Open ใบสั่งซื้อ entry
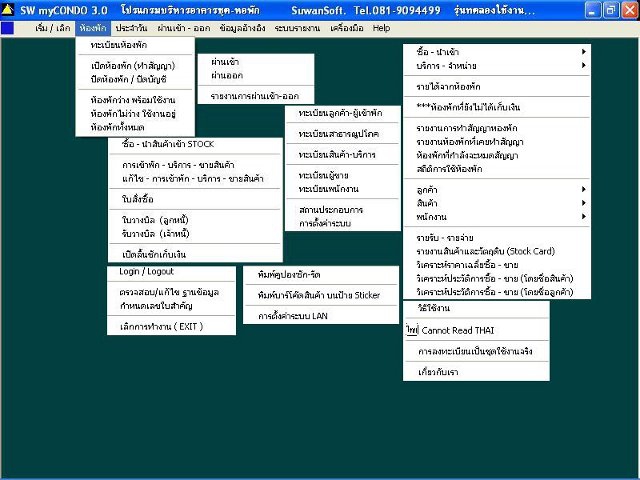This screenshot has height=480, width=640. [x=195, y=199]
